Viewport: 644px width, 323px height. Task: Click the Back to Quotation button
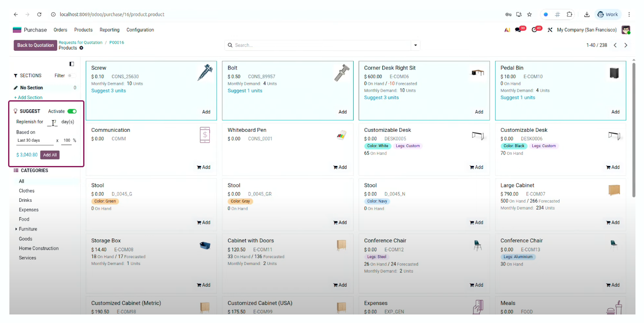point(35,45)
